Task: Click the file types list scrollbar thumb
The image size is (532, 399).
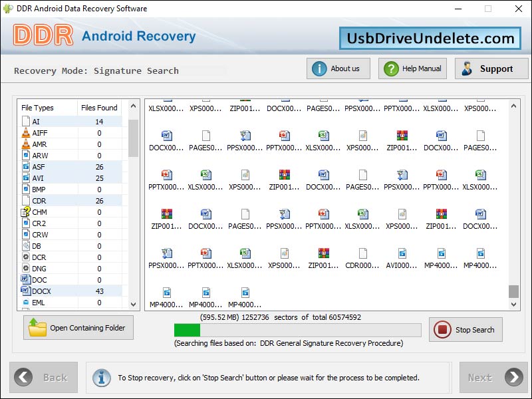Action: (x=134, y=138)
